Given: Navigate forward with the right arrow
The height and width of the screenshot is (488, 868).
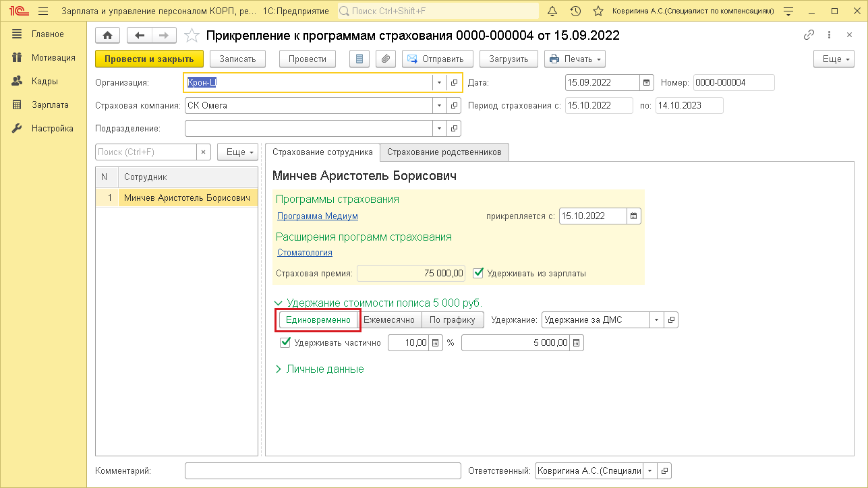Looking at the screenshot, I should 164,36.
